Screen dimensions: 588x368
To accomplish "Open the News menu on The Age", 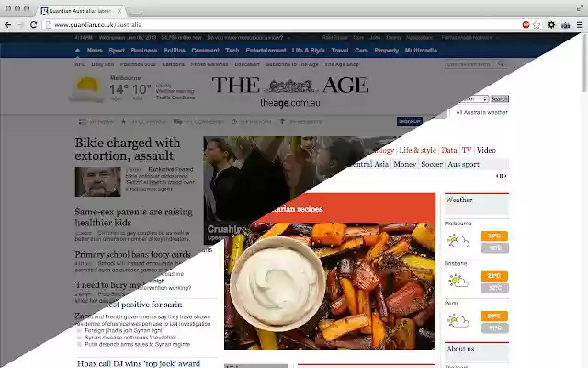I will [x=95, y=51].
